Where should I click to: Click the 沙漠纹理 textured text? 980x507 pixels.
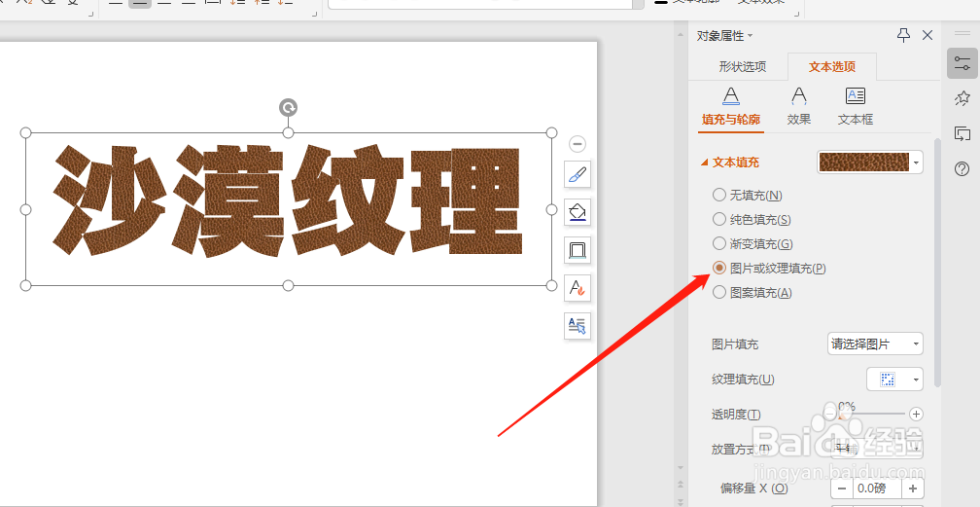[288, 200]
